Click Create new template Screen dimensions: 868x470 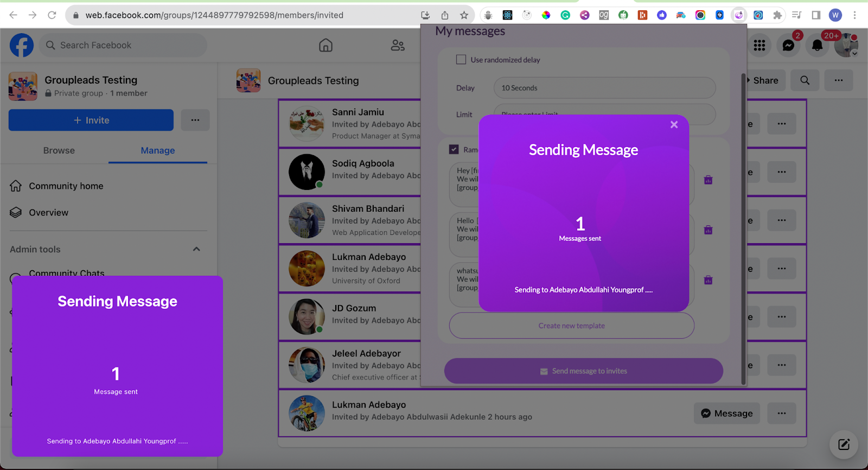click(572, 326)
